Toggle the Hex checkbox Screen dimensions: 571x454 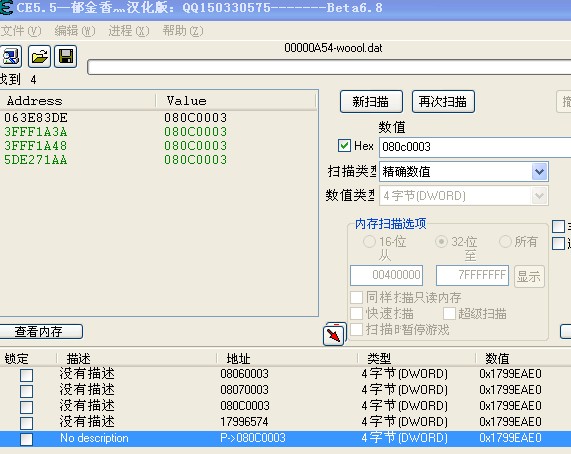(344, 146)
